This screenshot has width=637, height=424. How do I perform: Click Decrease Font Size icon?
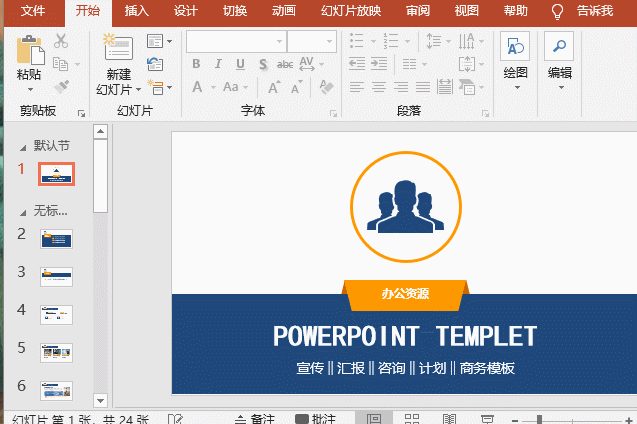click(x=297, y=87)
